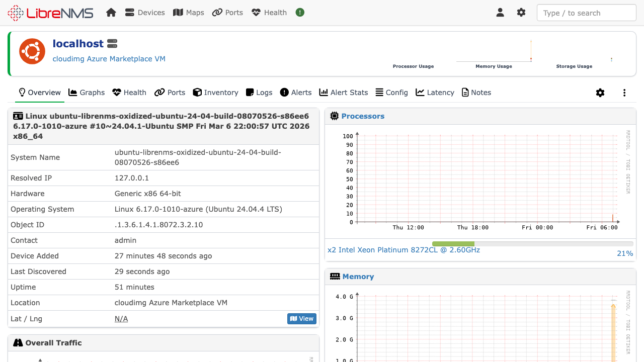644x362 pixels.
Task: Expand the three-dot device actions menu
Action: [624, 93]
